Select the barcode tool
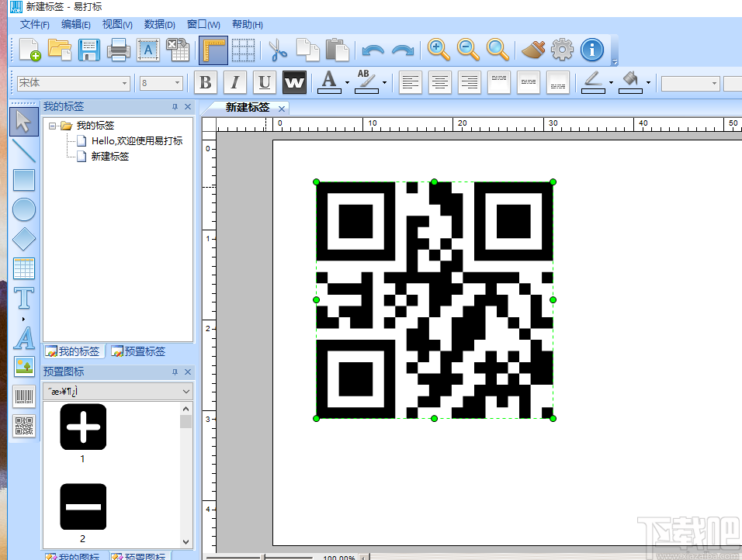Image resolution: width=742 pixels, height=560 pixels. click(23, 396)
